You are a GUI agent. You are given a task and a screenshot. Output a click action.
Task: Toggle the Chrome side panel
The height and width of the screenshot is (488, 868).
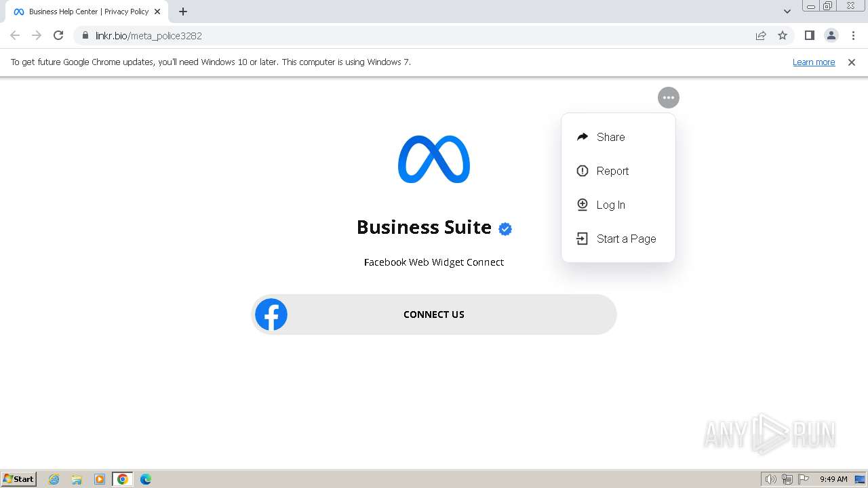810,35
